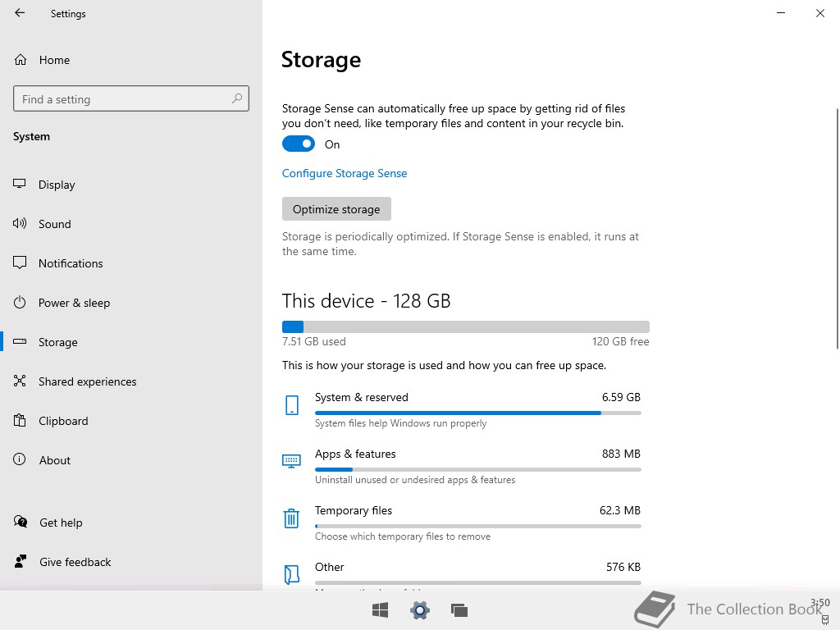This screenshot has width=840, height=630.
Task: Click the taskbar clock showing 3:50
Action: [x=819, y=603]
